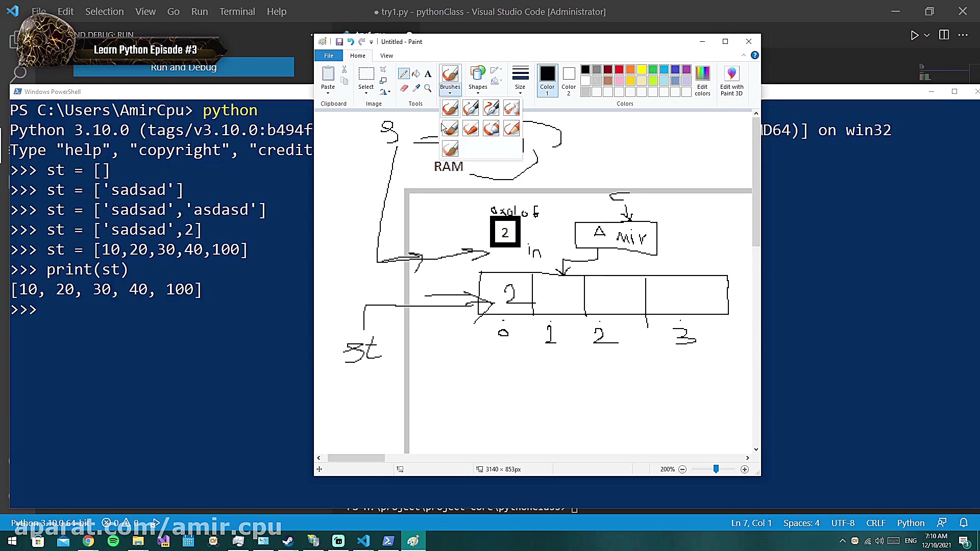Select the Color picker eyedropper tool
The image size is (980, 551).
[416, 88]
